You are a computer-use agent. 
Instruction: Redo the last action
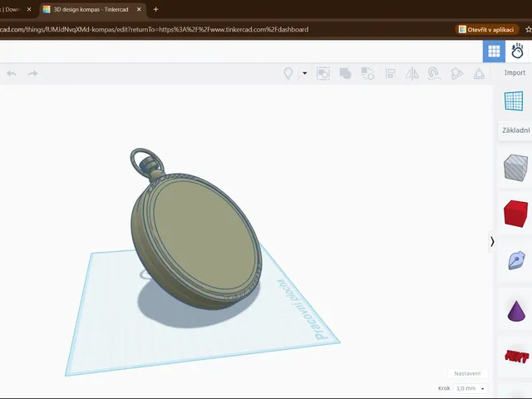(x=33, y=73)
